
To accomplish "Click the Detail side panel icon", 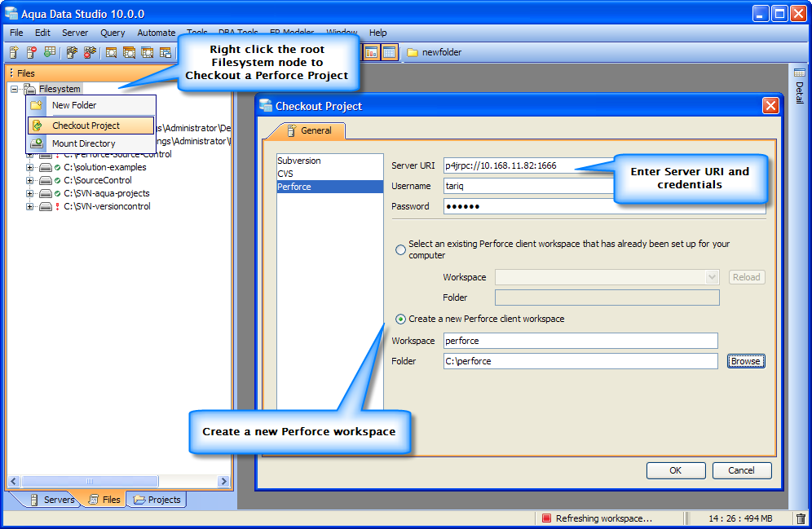I will point(800,73).
